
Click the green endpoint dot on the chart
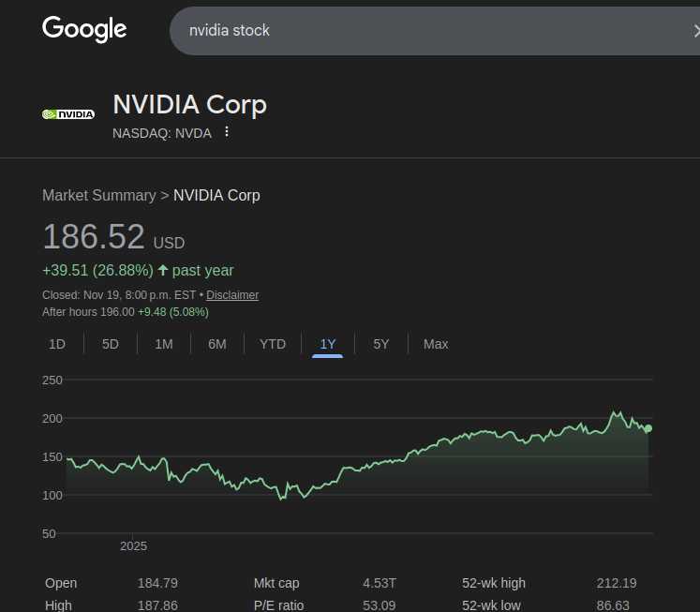[x=648, y=428]
